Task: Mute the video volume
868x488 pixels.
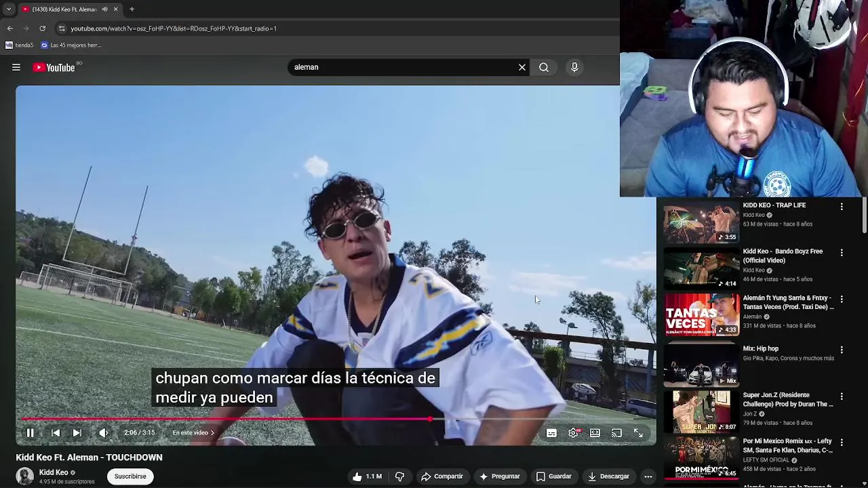Action: 103,432
